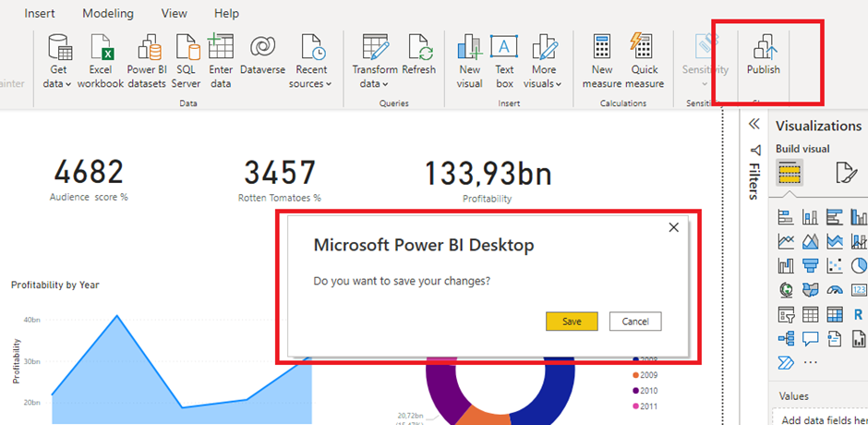Screen dimensions: 868x425
Task: Connect to Power BI datasets
Action: (147, 61)
